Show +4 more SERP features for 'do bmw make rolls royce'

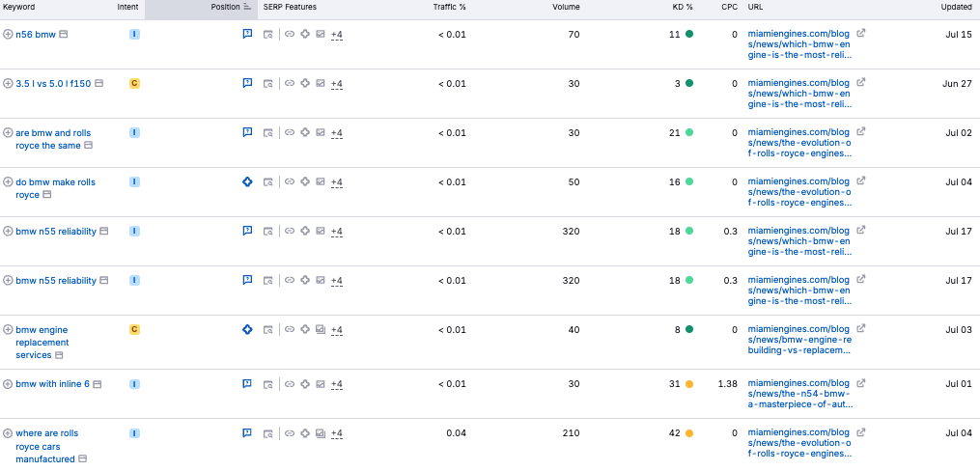click(337, 182)
